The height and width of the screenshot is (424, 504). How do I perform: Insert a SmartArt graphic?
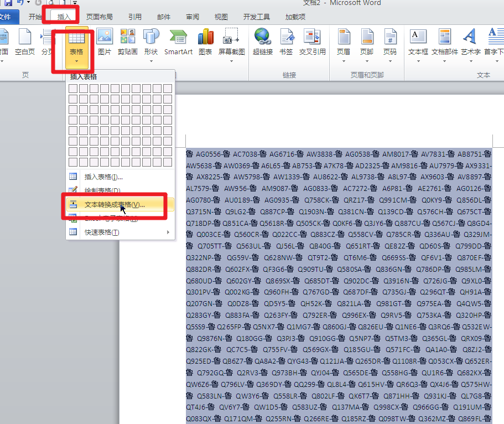click(x=178, y=42)
